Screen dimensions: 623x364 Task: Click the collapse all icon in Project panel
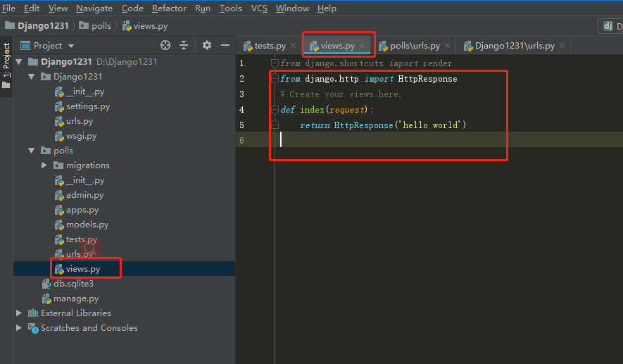[x=184, y=45]
